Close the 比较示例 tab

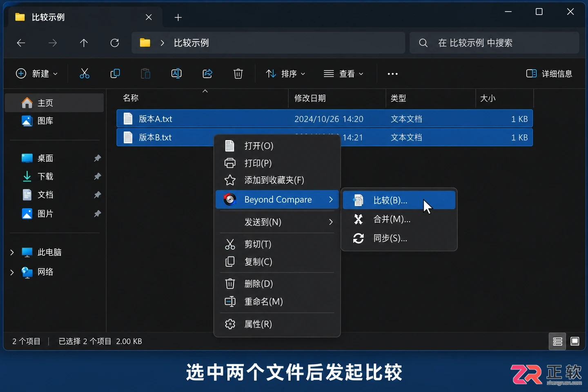[x=149, y=17]
